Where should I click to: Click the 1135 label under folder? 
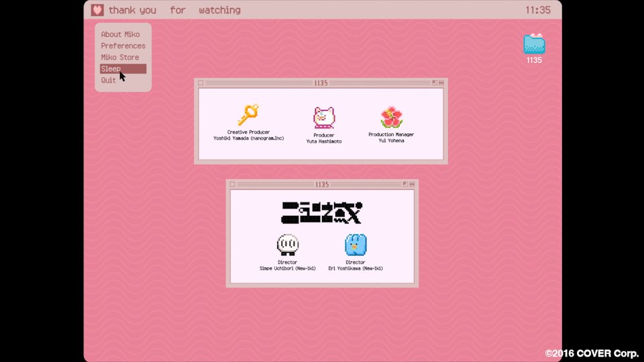point(535,60)
